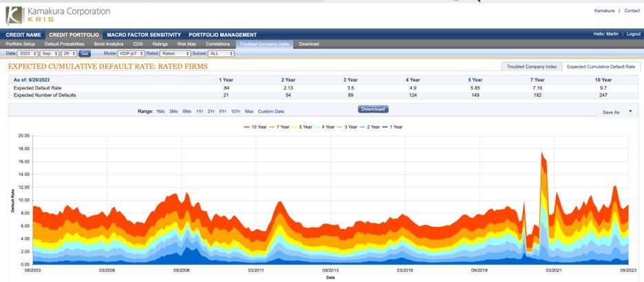644x282 pixels.
Task: Expand the Rated dropdown
Action: point(175,54)
